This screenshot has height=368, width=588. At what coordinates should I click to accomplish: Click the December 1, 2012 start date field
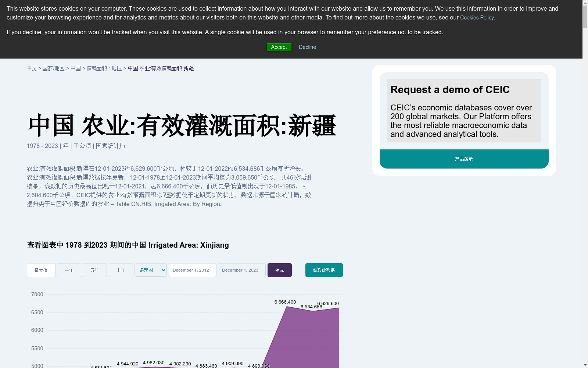click(x=193, y=270)
